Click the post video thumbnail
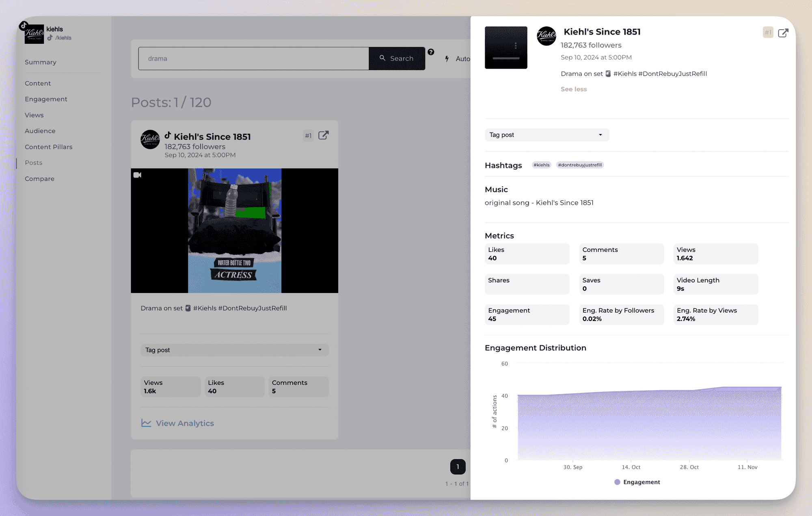 (x=234, y=231)
